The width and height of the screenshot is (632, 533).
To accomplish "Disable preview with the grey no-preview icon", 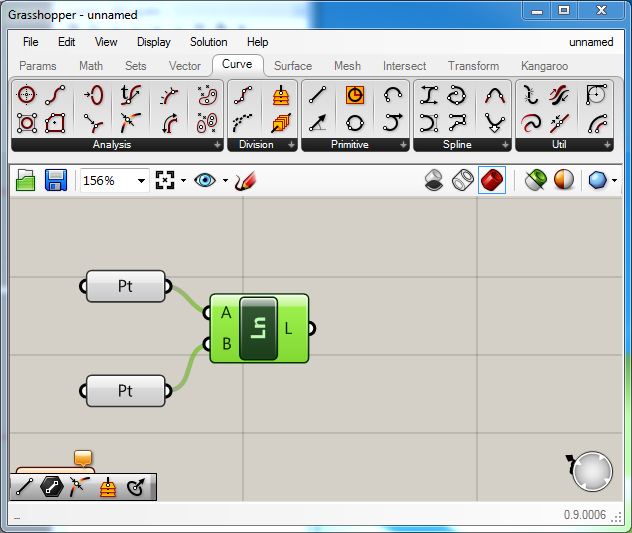I will coord(434,180).
